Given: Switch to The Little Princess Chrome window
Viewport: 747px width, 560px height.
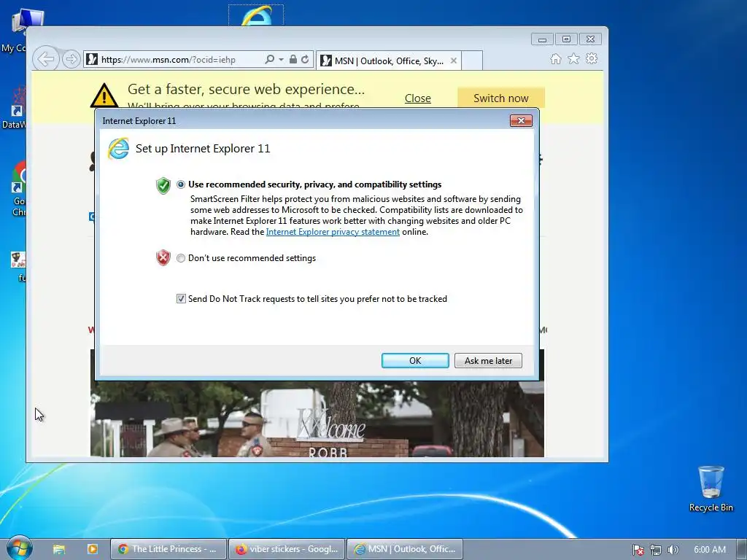Looking at the screenshot, I should pos(168,549).
